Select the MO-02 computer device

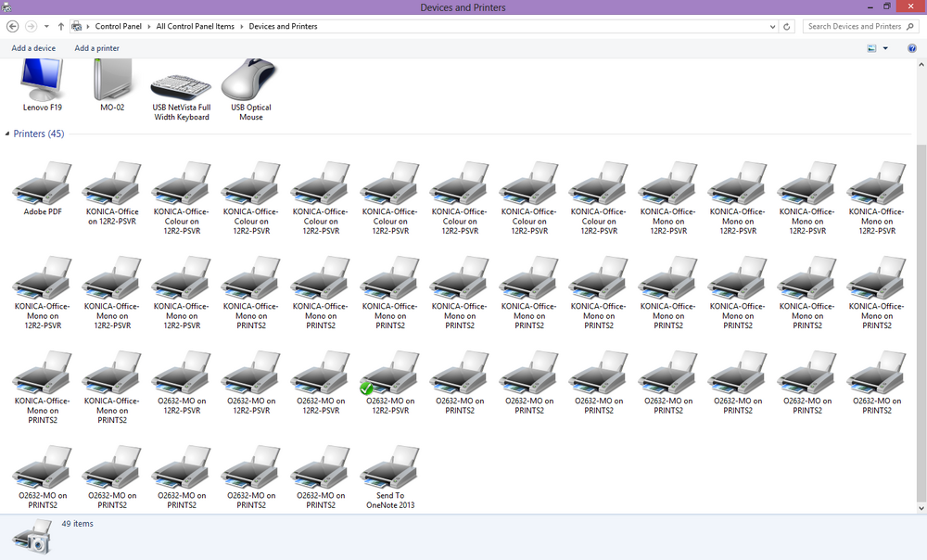click(112, 84)
